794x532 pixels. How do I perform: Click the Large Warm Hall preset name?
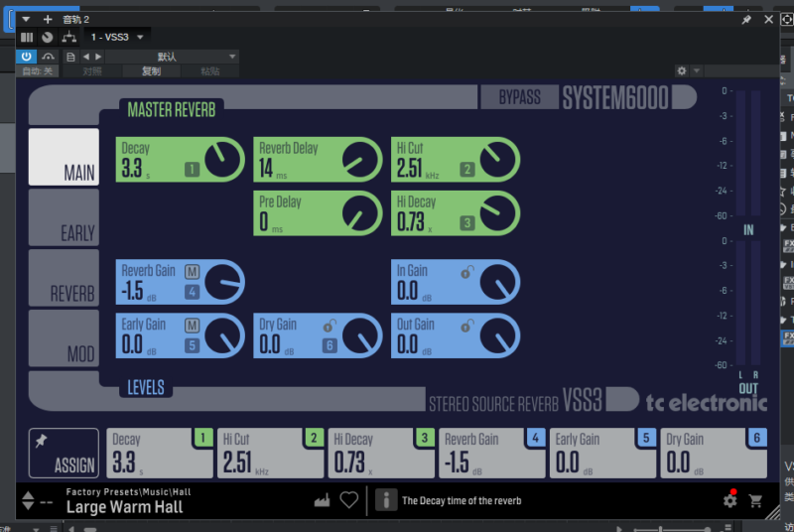click(125, 507)
